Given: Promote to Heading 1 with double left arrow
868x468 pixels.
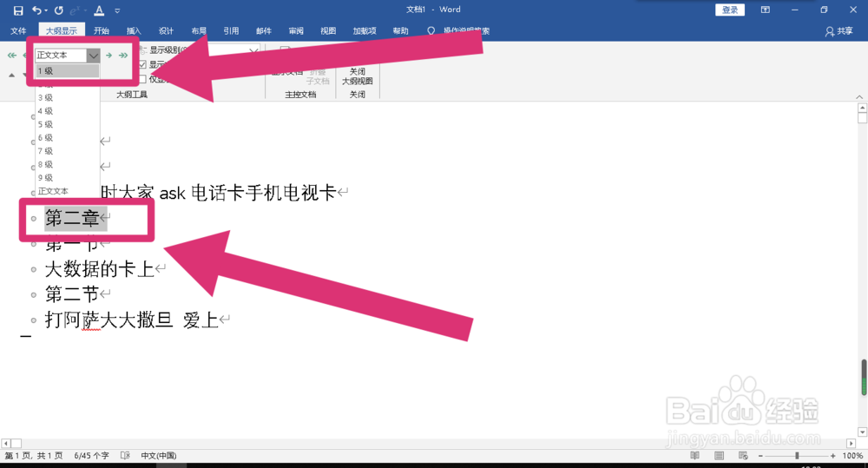Looking at the screenshot, I should [x=11, y=56].
